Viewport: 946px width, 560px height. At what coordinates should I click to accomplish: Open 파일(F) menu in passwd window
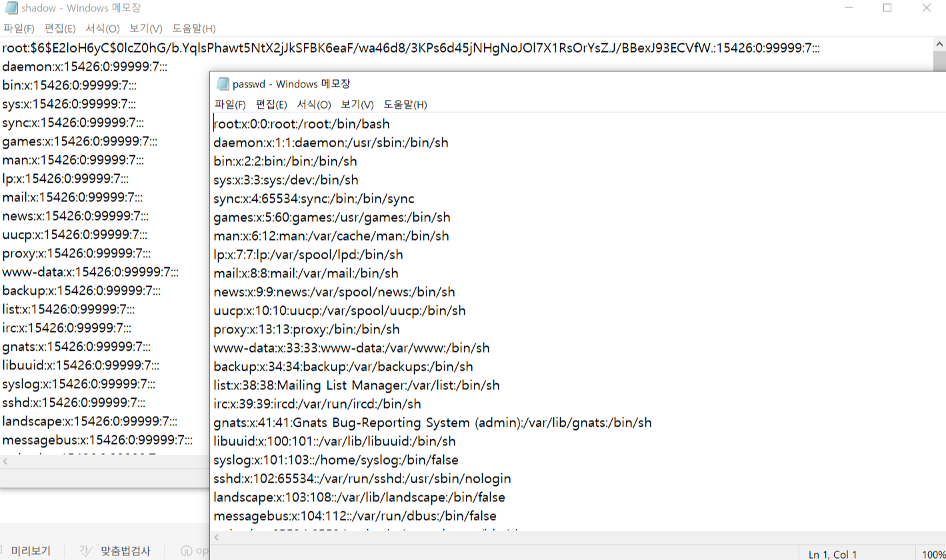pyautogui.click(x=230, y=105)
